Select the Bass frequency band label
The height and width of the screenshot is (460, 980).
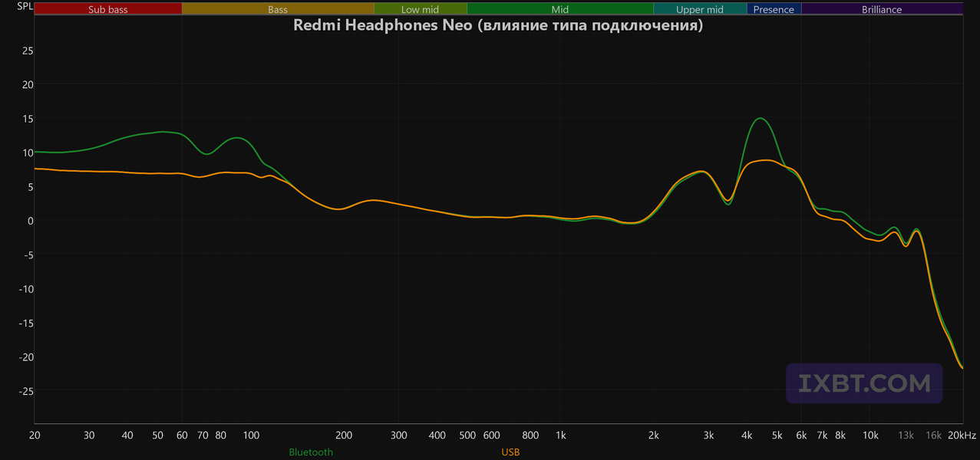(x=278, y=9)
